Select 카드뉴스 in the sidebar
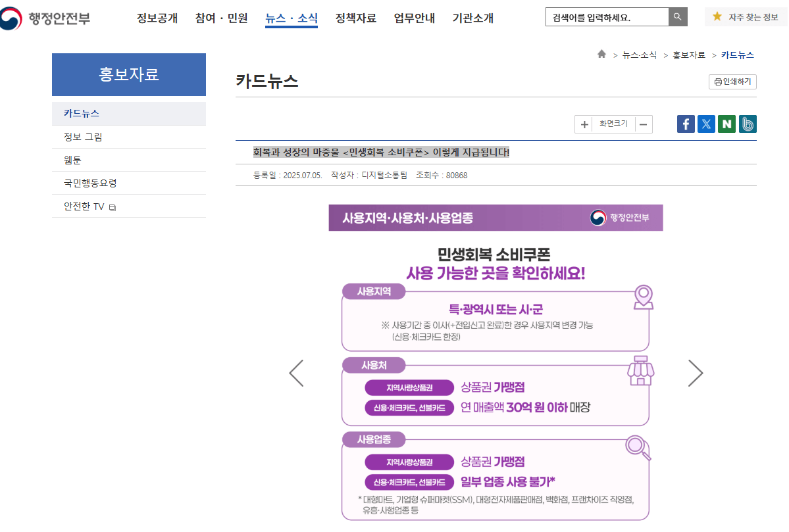The image size is (789, 532). coord(129,114)
